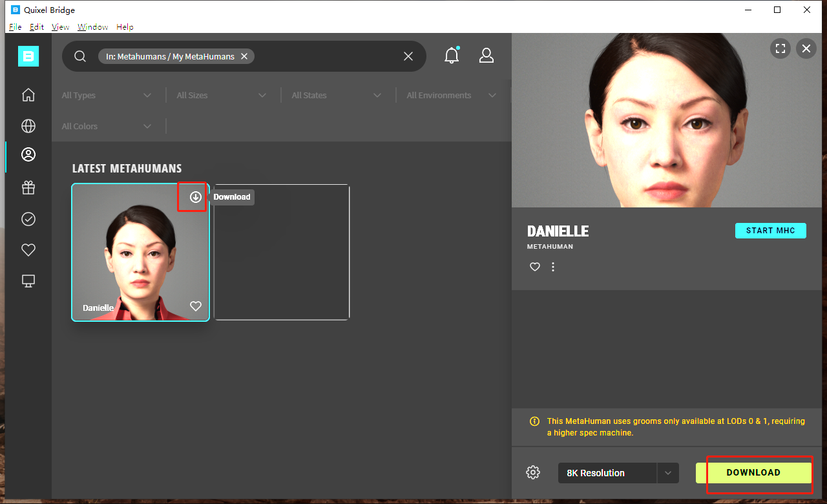
Task: Open the File menu
Action: point(16,26)
